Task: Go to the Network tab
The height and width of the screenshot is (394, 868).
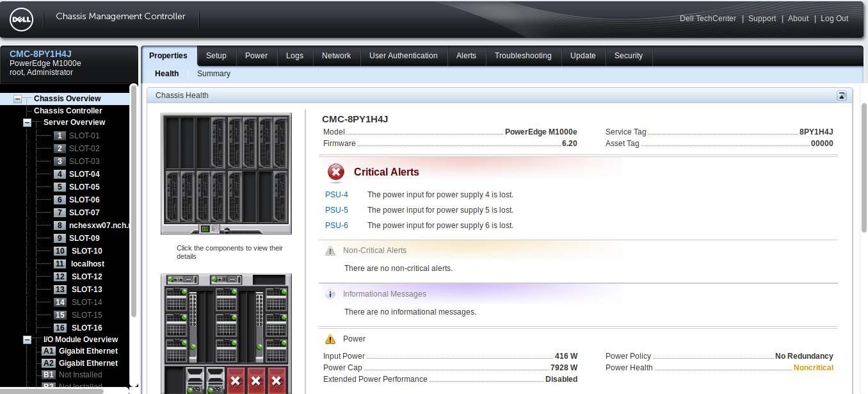Action: (337, 56)
